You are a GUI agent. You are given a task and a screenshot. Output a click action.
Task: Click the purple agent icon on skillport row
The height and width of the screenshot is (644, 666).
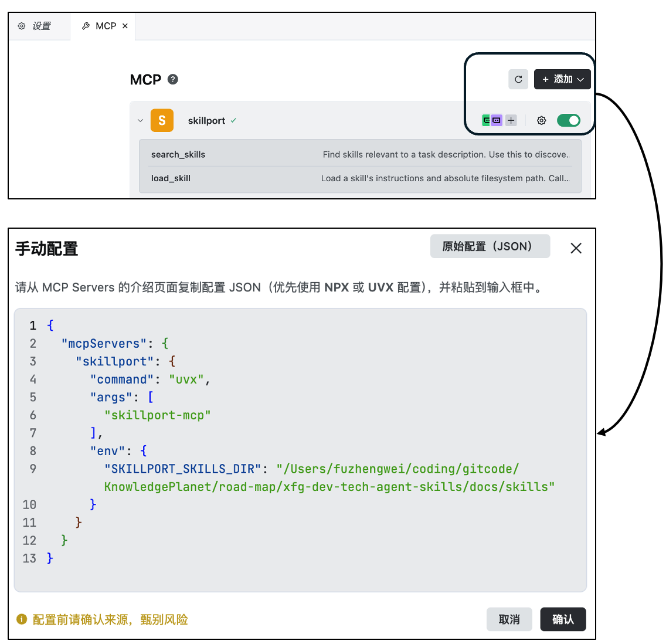coord(497,120)
